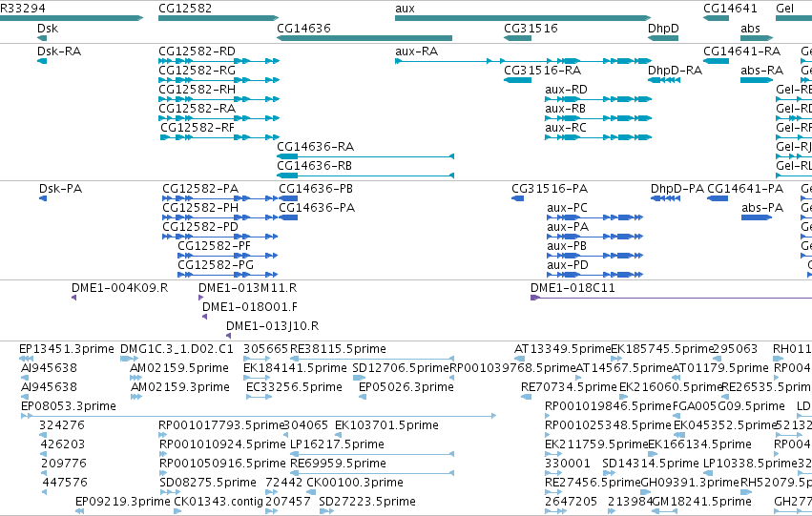The image size is (812, 516).
Task: Select the CG14641 gene label
Action: [730, 9]
